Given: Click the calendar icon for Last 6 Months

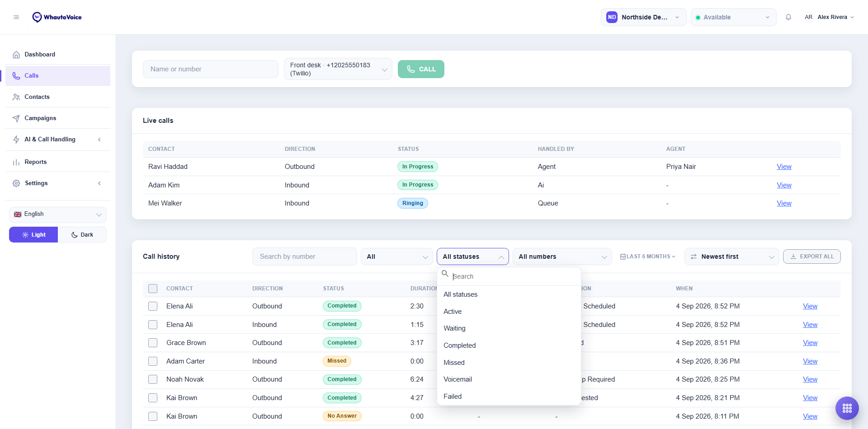Looking at the screenshot, I should point(623,256).
